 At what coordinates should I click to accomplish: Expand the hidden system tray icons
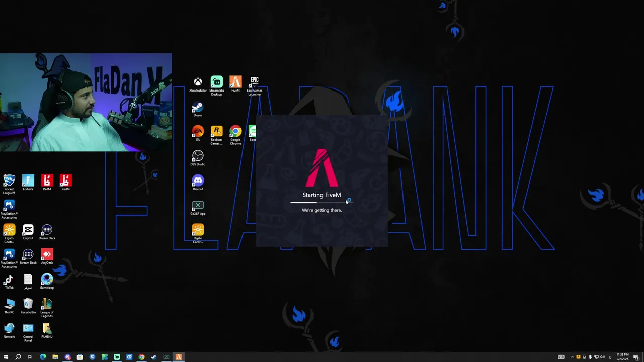click(572, 357)
